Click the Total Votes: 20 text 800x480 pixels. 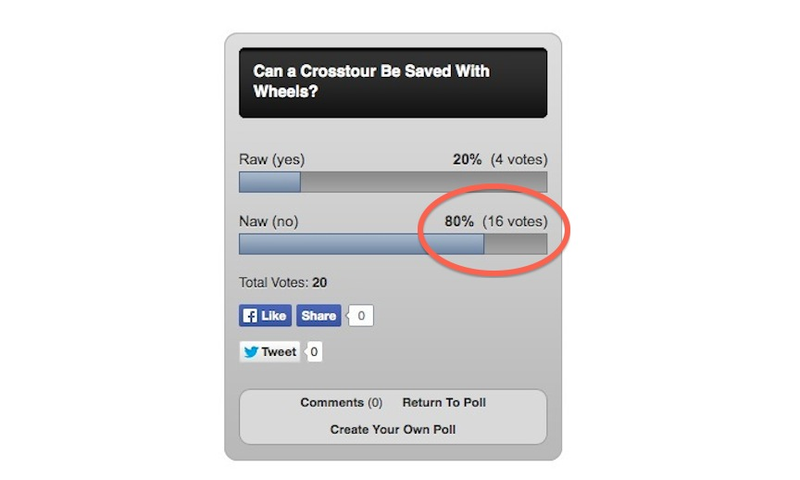283,283
